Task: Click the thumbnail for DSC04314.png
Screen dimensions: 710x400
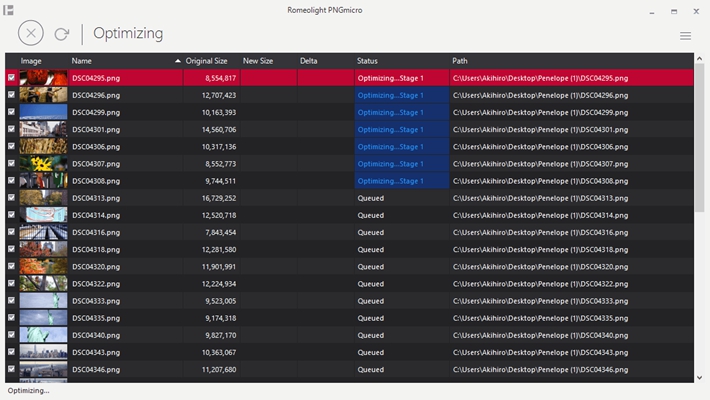Action: (43, 215)
